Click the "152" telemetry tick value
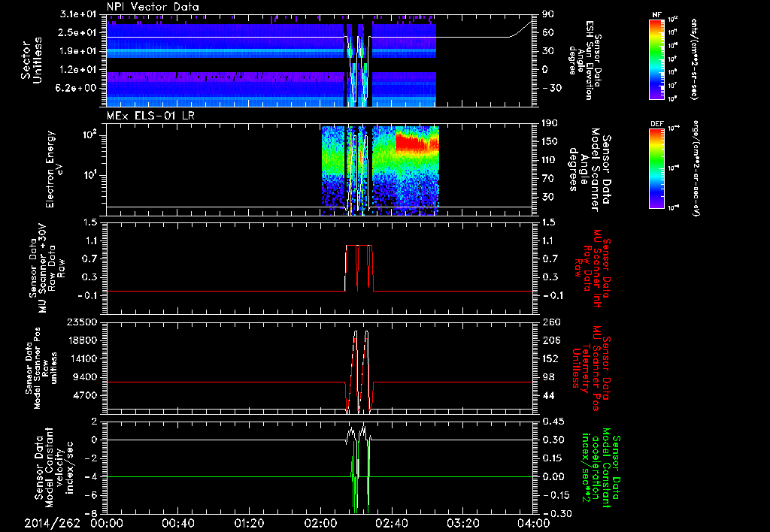Screen dimensions: 770x532 [550, 358]
